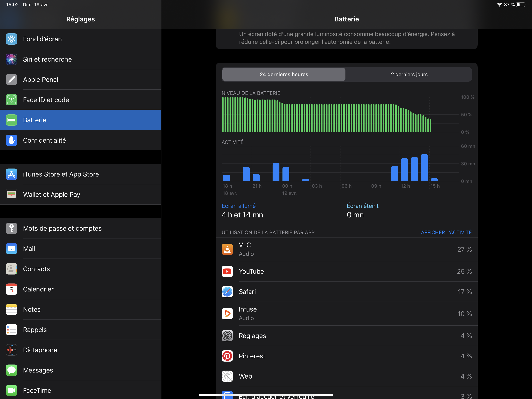
Task: Tap the Écran allumé label
Action: (238, 206)
